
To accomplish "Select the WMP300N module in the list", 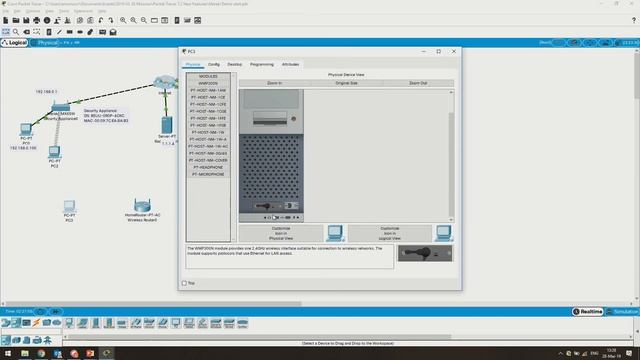I will (208, 83).
